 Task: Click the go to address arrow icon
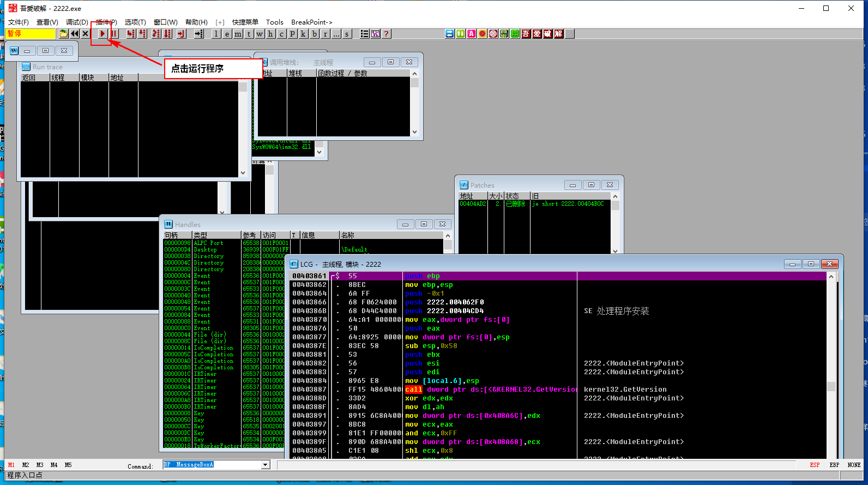pos(199,34)
